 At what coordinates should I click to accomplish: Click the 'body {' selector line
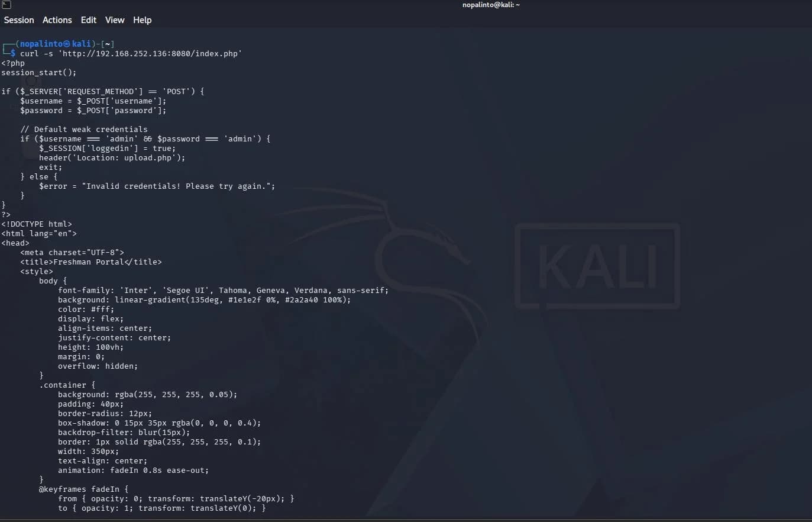[x=53, y=281]
